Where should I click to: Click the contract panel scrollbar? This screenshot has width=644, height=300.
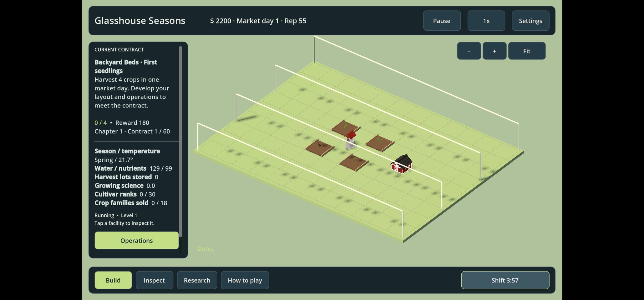point(180,142)
